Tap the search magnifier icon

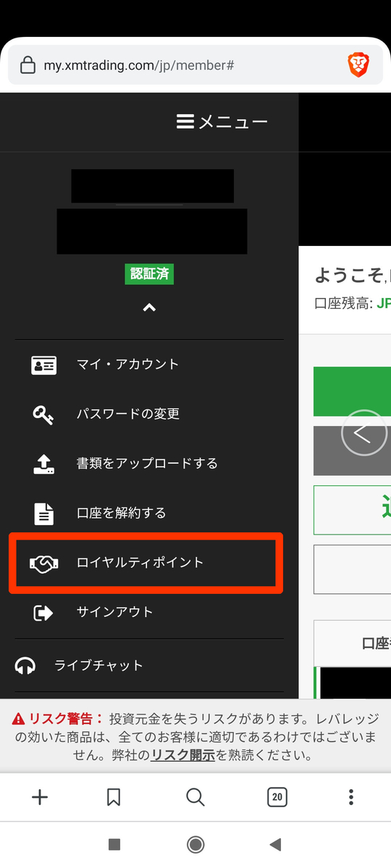click(x=195, y=797)
